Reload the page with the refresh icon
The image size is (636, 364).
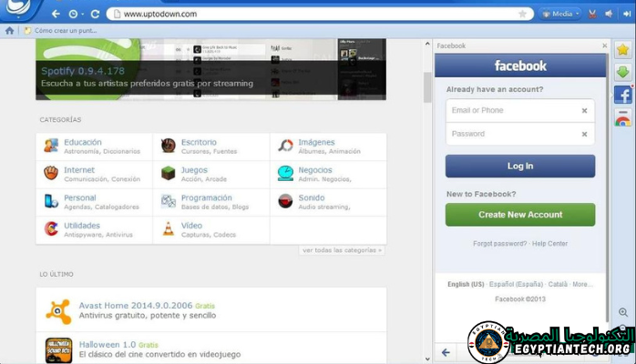(x=95, y=14)
